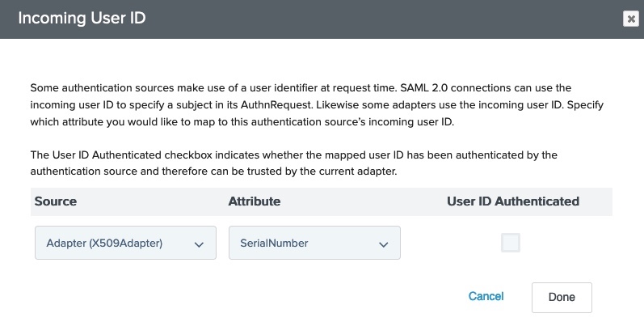Click the Done button
Screen dimensions: 644x322
pos(562,298)
